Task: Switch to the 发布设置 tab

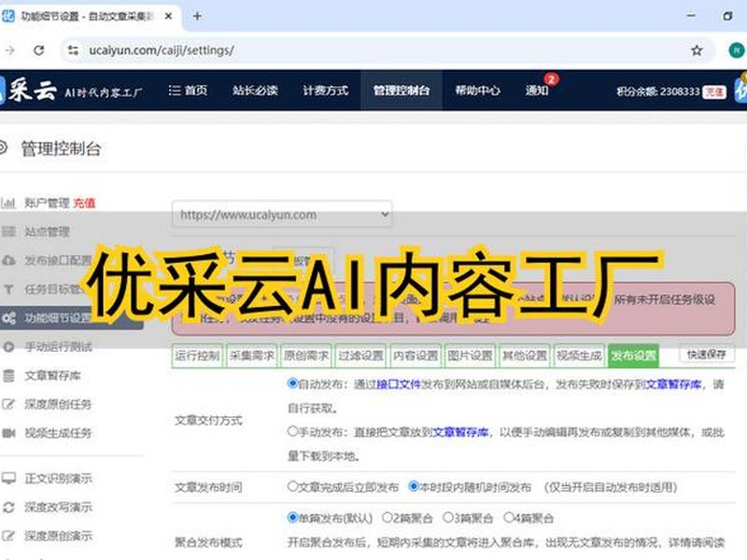Action: pos(634,356)
